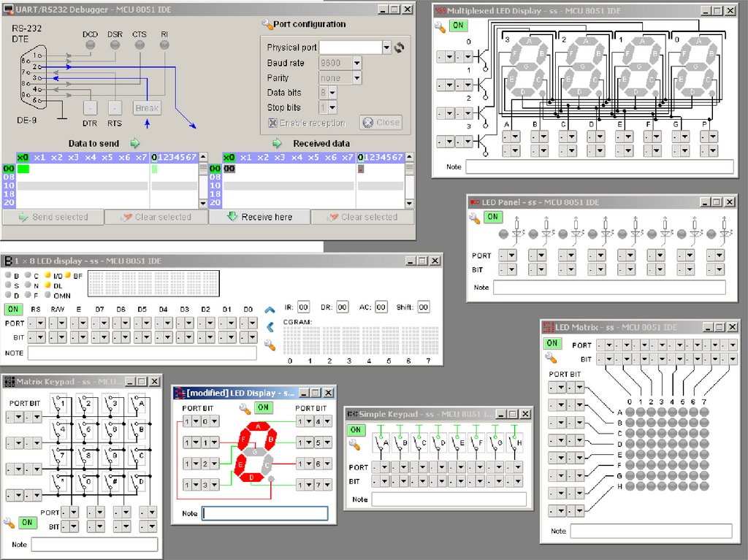The height and width of the screenshot is (560, 748).
Task: Toggle the ON button in LCD display window
Action: point(12,309)
